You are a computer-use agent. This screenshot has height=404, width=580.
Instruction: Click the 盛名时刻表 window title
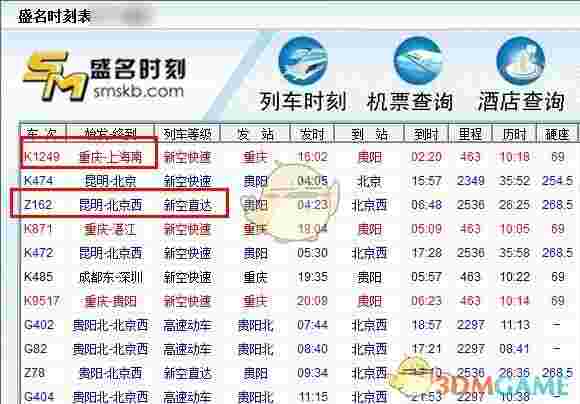pyautogui.click(x=54, y=16)
